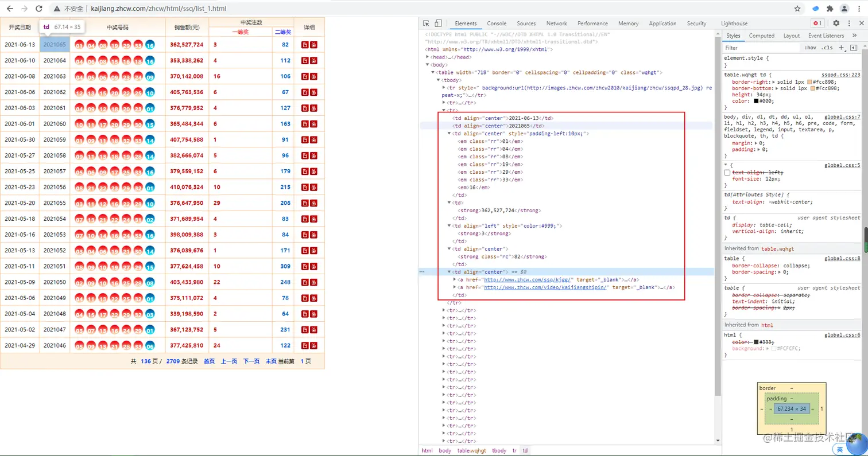Expand the border-right shorthand value triangle

774,82
